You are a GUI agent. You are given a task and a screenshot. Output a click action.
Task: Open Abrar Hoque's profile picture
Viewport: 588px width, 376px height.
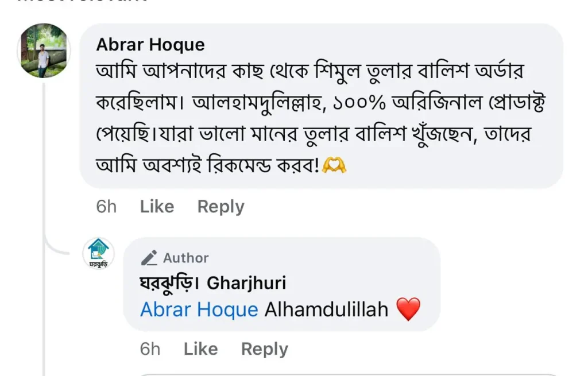tap(44, 51)
